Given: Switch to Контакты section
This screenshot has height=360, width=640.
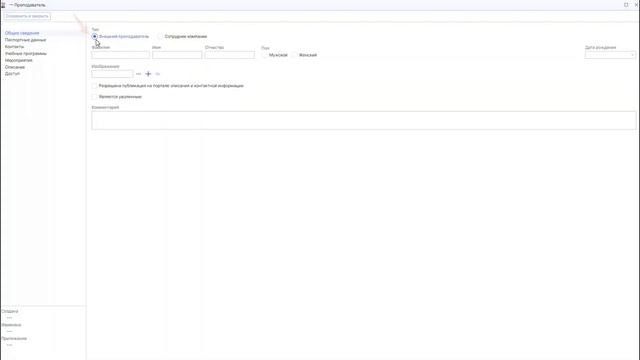Looking at the screenshot, I should (x=14, y=47).
